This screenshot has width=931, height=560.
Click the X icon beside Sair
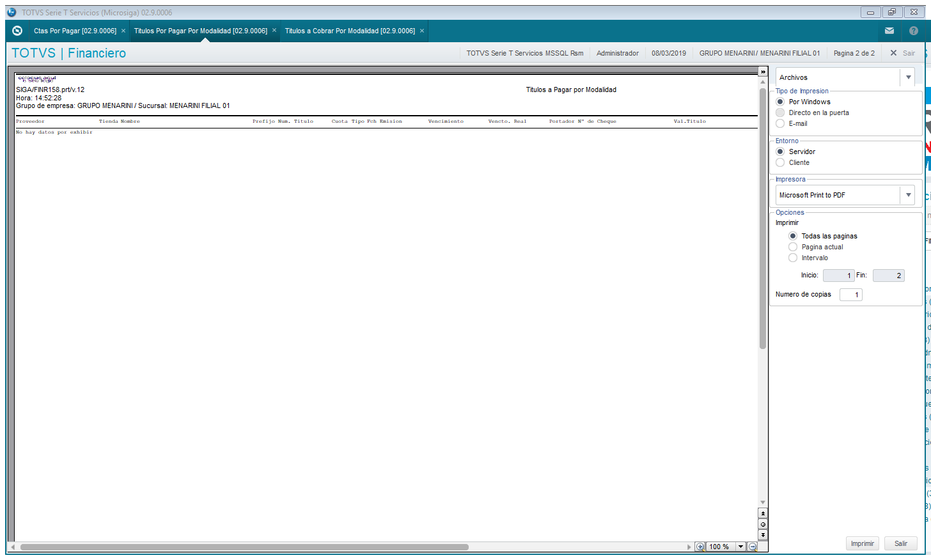click(x=893, y=53)
